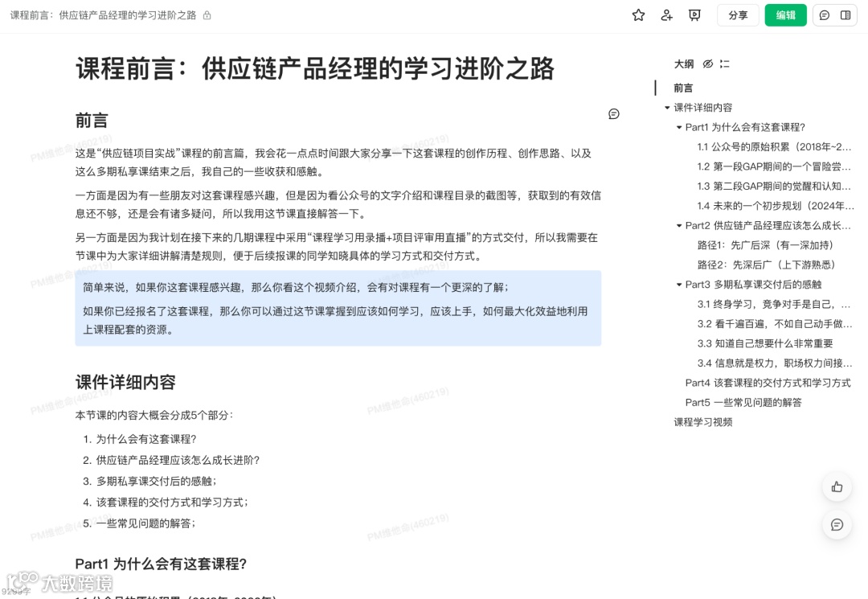Hide the outline using the eye-slash toggle
This screenshot has height=599, width=868.
tap(707, 64)
